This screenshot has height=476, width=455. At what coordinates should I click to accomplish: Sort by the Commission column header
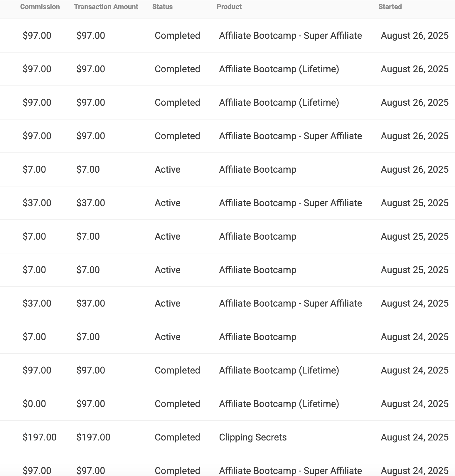pos(40,7)
